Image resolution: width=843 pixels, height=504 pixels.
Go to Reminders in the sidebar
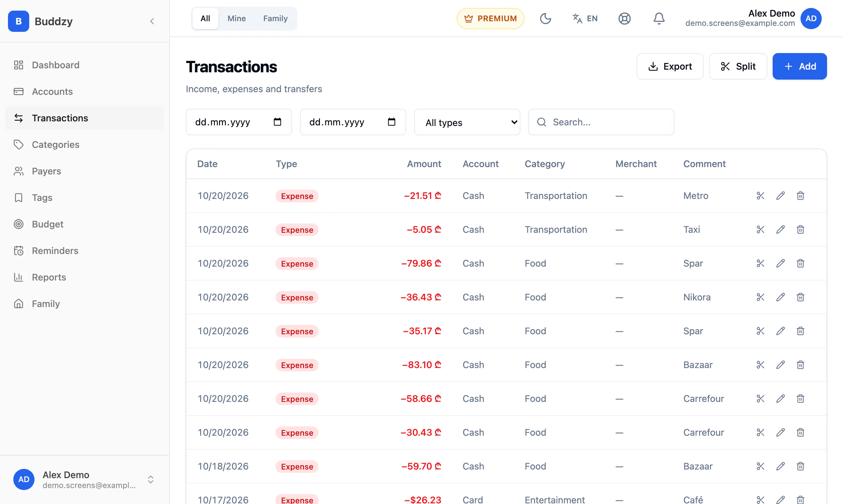coord(85,251)
